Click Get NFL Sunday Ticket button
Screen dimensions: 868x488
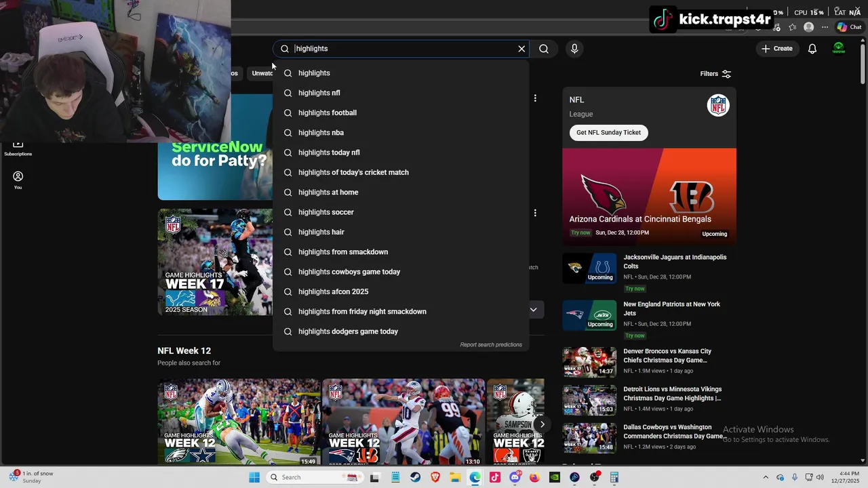[609, 133]
